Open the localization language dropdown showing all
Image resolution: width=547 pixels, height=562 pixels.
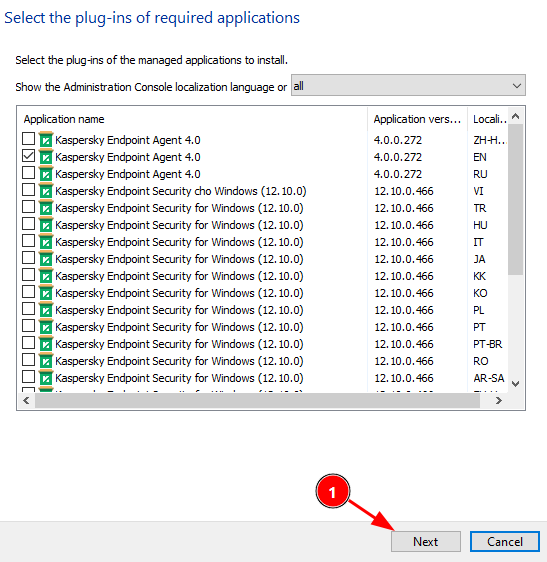pos(408,85)
